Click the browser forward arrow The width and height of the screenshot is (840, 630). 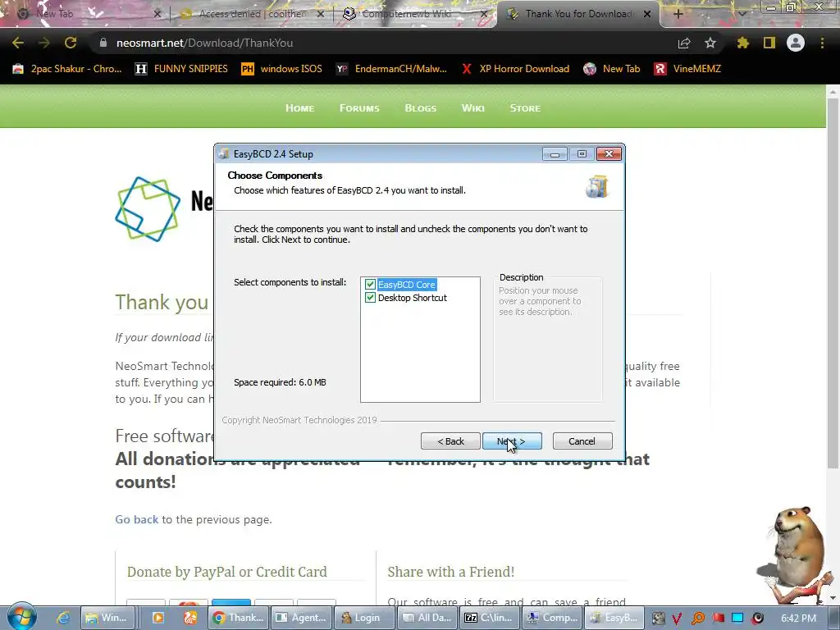[44, 43]
